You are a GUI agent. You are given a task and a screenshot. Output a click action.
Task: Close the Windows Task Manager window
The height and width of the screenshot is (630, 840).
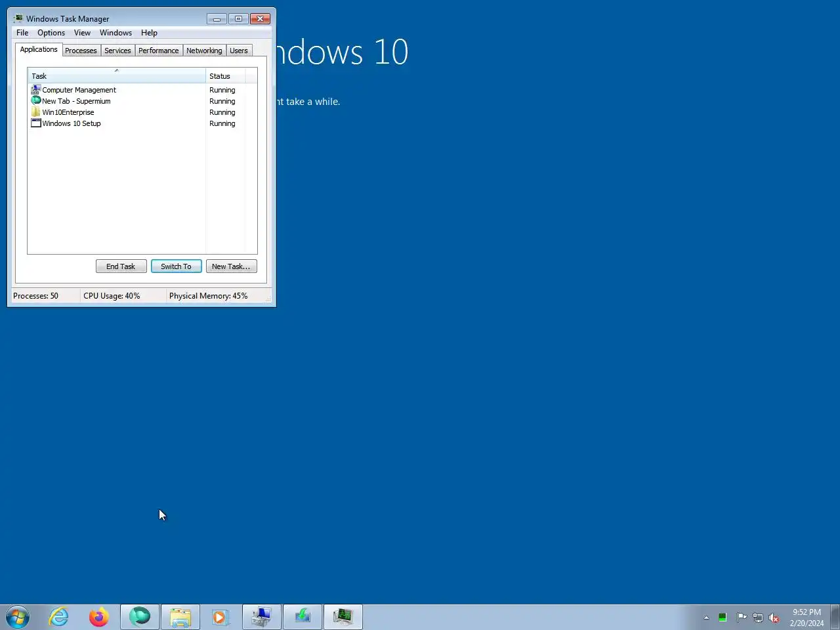click(260, 18)
